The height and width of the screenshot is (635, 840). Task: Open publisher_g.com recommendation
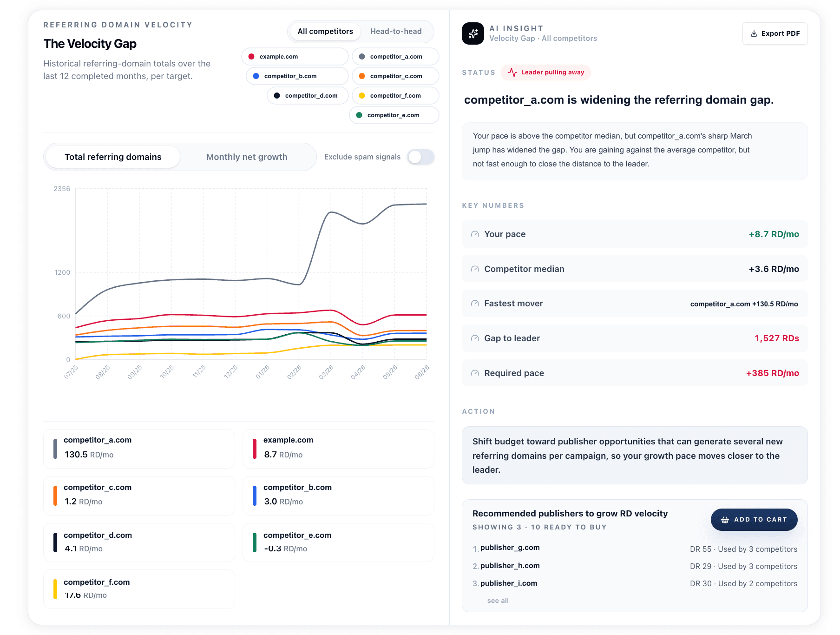[x=510, y=548]
